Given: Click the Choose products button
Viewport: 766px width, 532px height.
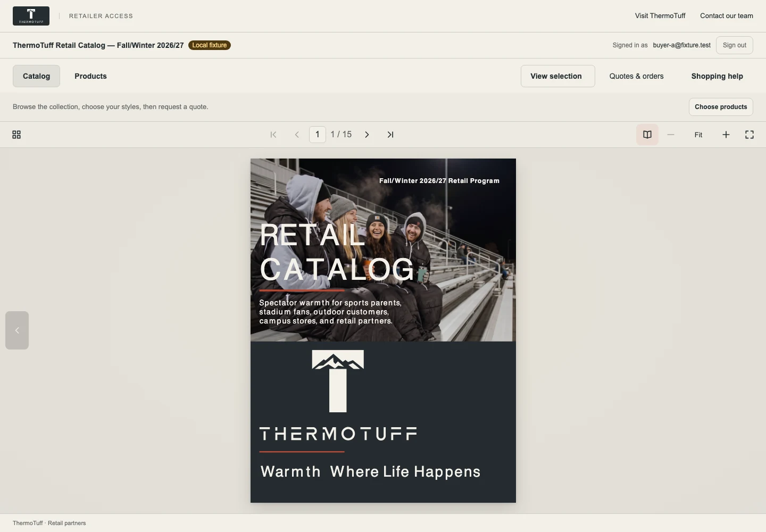Looking at the screenshot, I should click(721, 107).
